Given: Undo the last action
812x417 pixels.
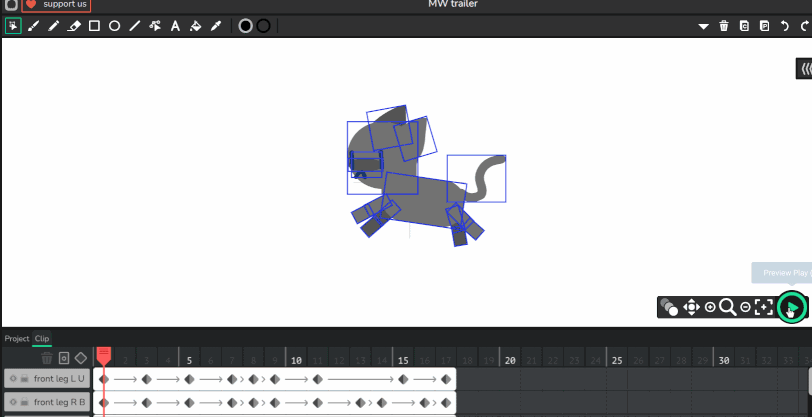Looking at the screenshot, I should (x=784, y=26).
